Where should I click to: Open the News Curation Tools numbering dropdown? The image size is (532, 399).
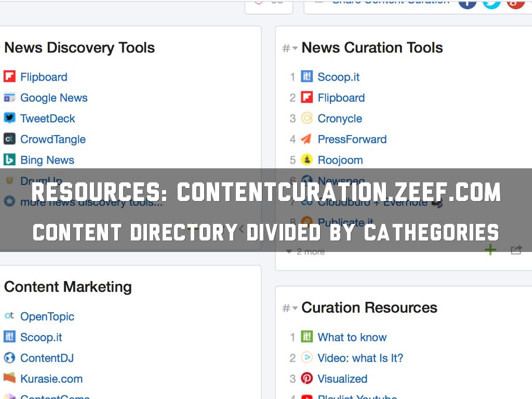point(290,48)
